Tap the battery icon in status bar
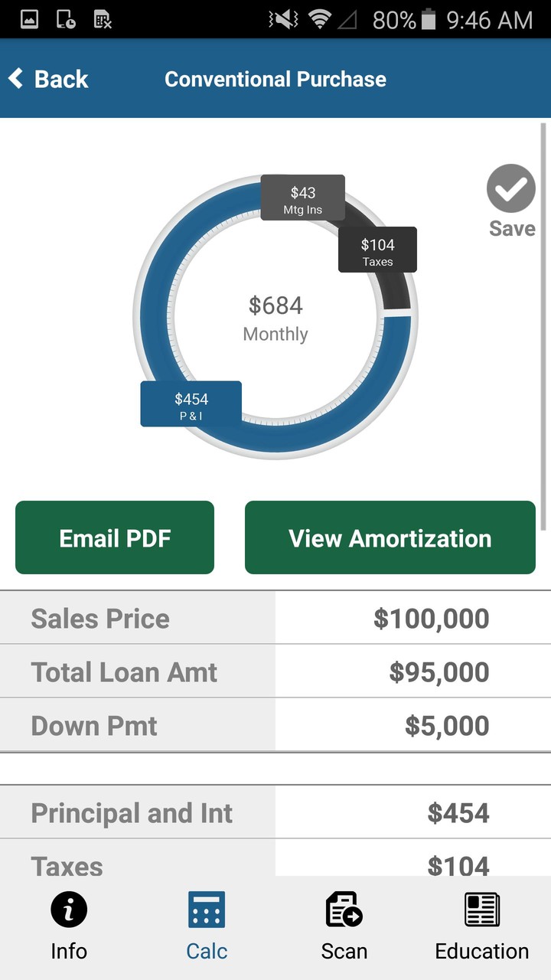The image size is (551, 980). (429, 19)
